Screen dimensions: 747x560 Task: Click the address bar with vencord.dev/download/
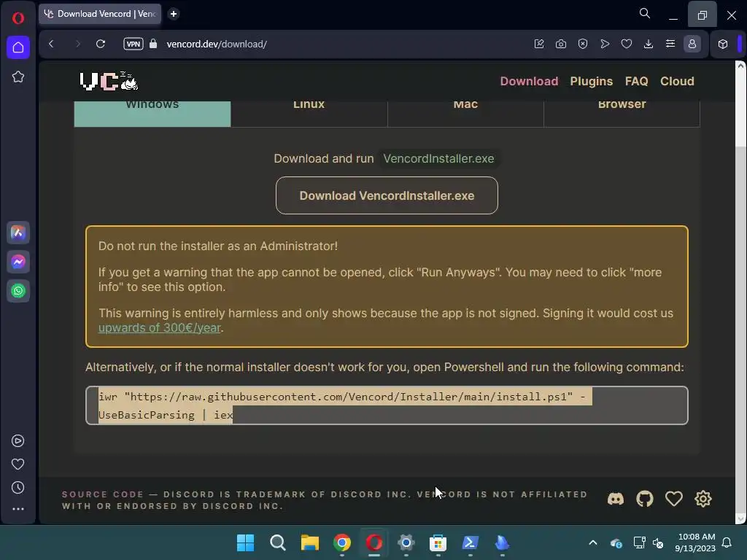[x=217, y=44]
